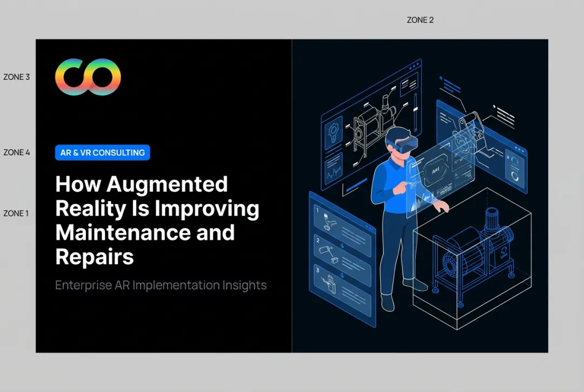Click the rainbow infinity logo
This screenshot has width=584, height=392.
click(x=88, y=77)
